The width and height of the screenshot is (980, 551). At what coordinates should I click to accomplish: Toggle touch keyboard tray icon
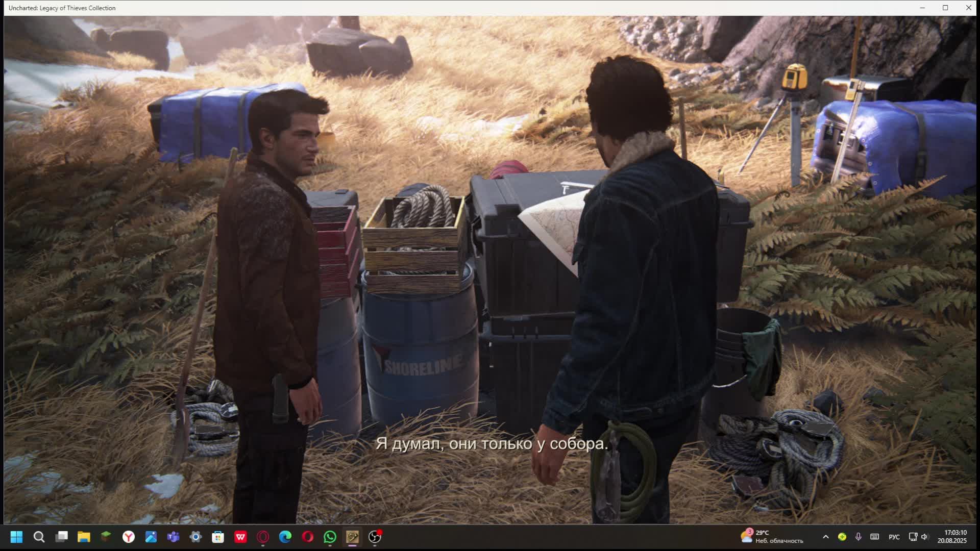874,537
